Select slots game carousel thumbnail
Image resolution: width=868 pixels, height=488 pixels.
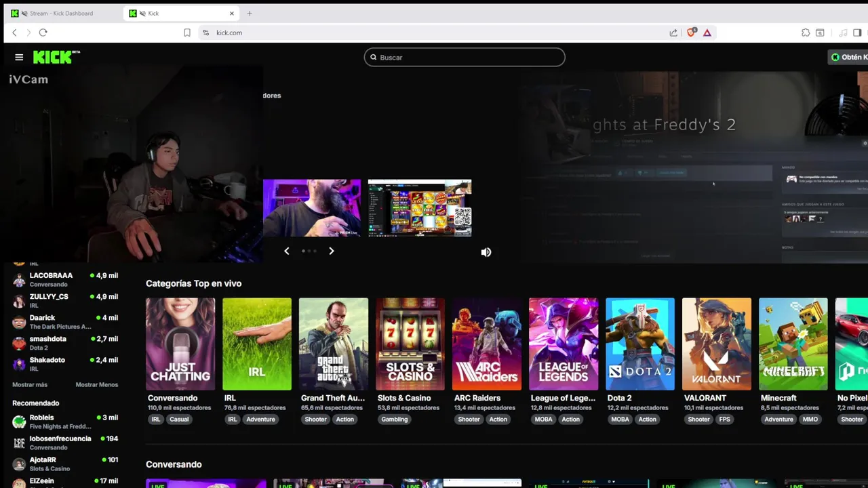(x=420, y=208)
